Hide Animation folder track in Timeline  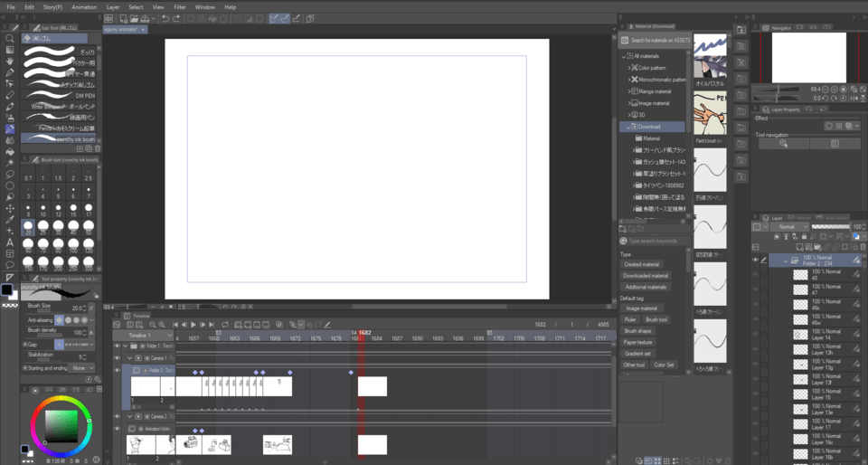coord(117,429)
